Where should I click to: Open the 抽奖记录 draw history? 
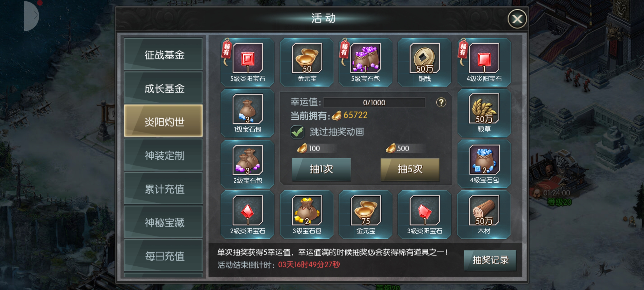pyautogui.click(x=490, y=260)
